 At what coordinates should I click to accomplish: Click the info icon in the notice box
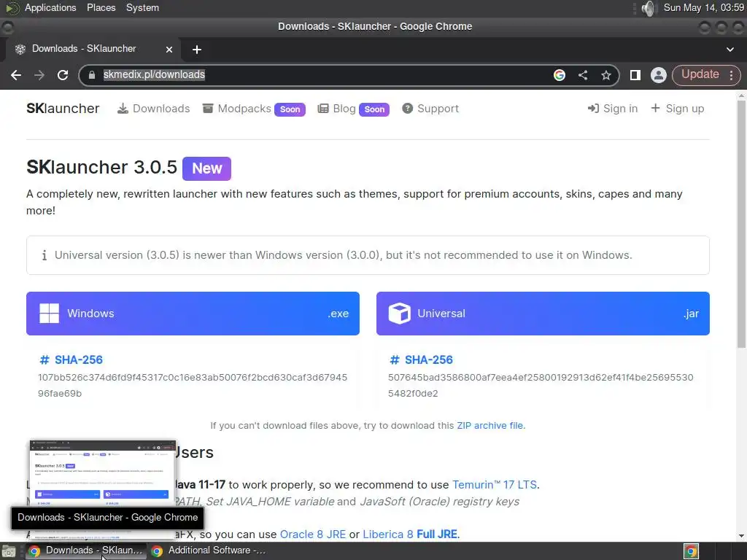click(44, 255)
